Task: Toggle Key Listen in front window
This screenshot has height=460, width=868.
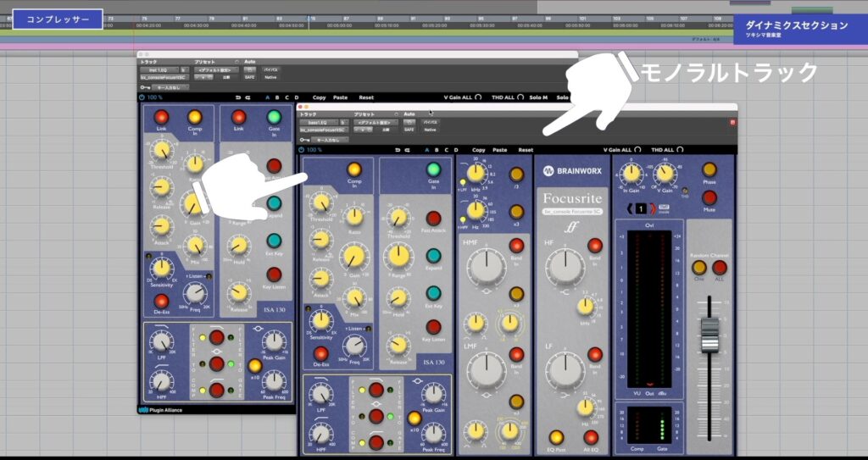Action: point(433,327)
